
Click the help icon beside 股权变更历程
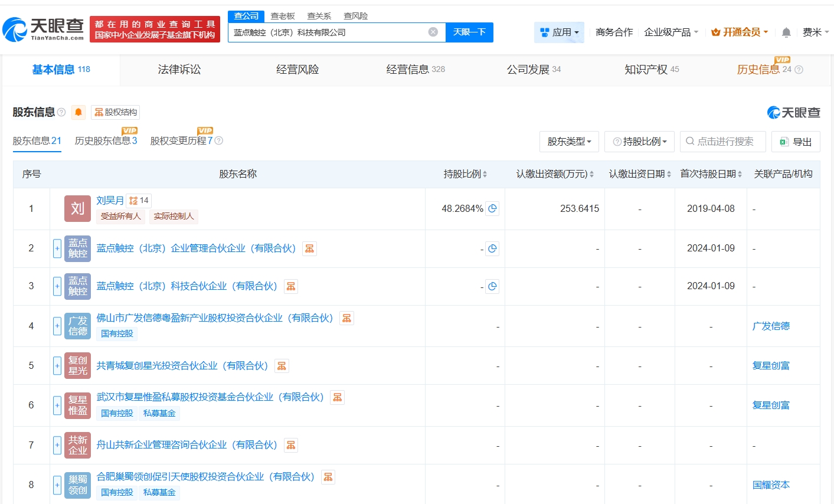pyautogui.click(x=219, y=140)
